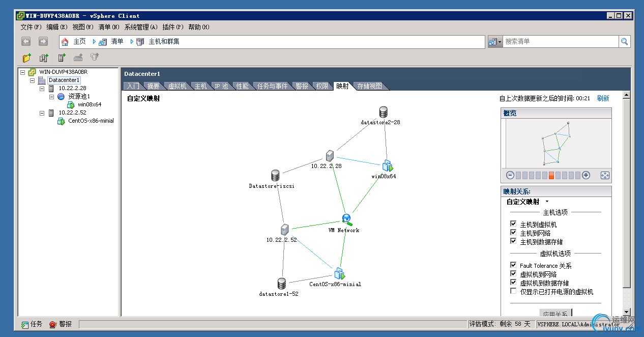644x337 pixels.
Task: Open 自定义映射 mapping dropdown
Action: (x=547, y=202)
